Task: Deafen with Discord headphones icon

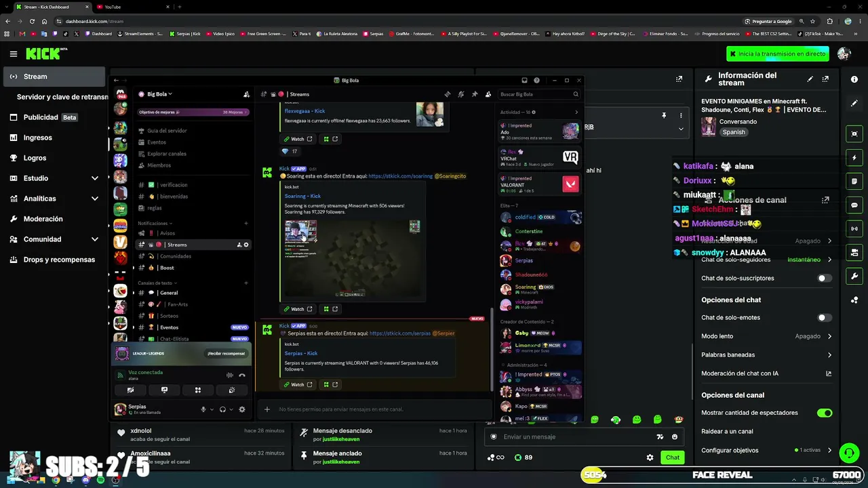Action: pyautogui.click(x=222, y=409)
